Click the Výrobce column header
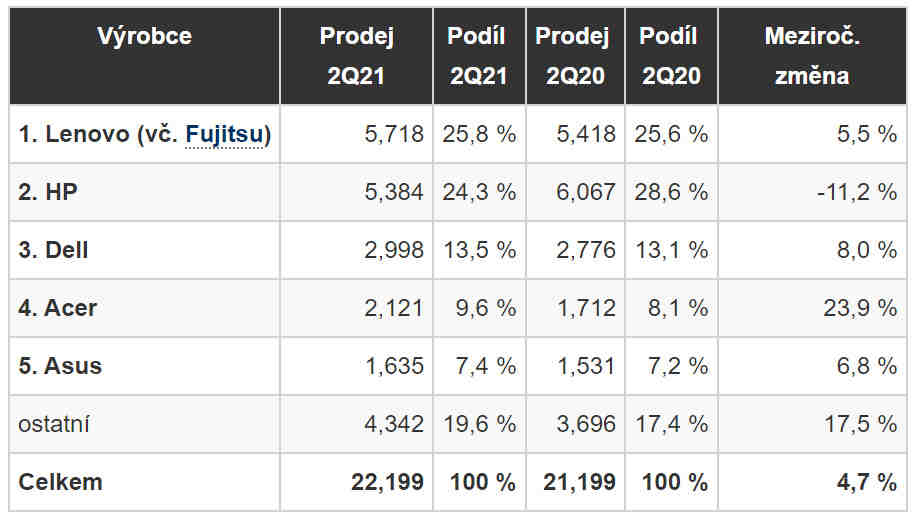 (x=144, y=37)
